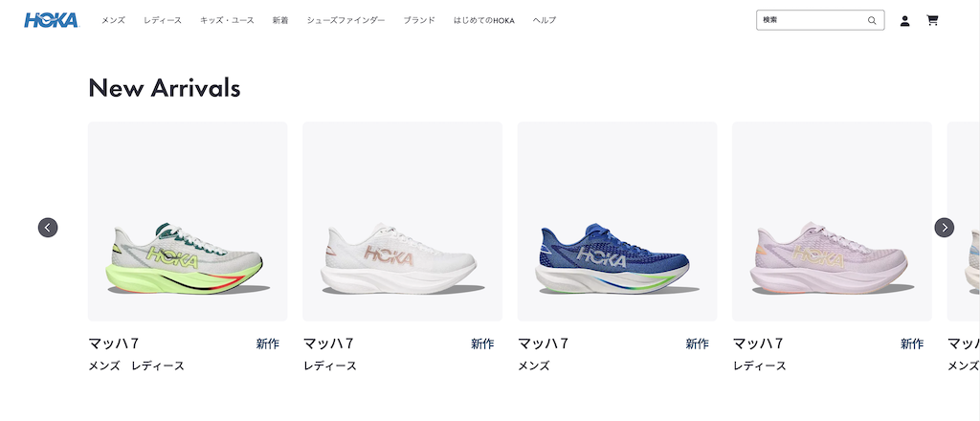Click the search magnifier icon
The width and height of the screenshot is (980, 421).
(x=871, y=21)
